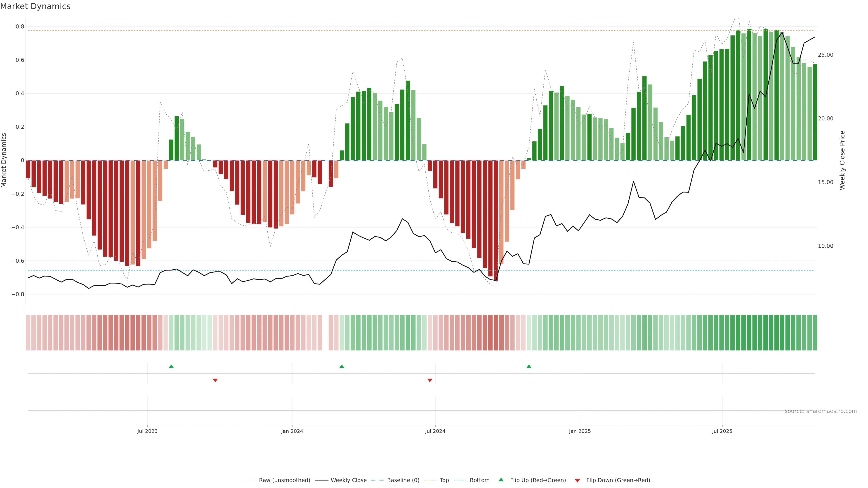Click the green triangle in the legend

click(x=501, y=480)
